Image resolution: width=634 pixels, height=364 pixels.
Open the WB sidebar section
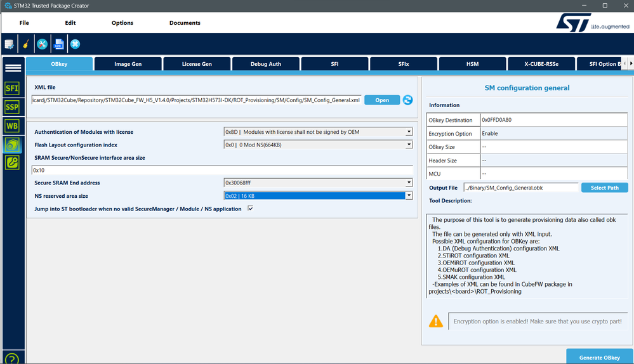[x=12, y=126]
